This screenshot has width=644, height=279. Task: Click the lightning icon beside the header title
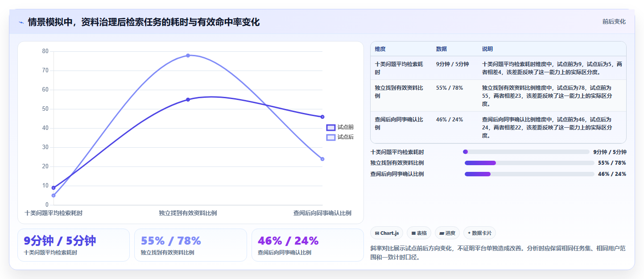click(x=21, y=22)
